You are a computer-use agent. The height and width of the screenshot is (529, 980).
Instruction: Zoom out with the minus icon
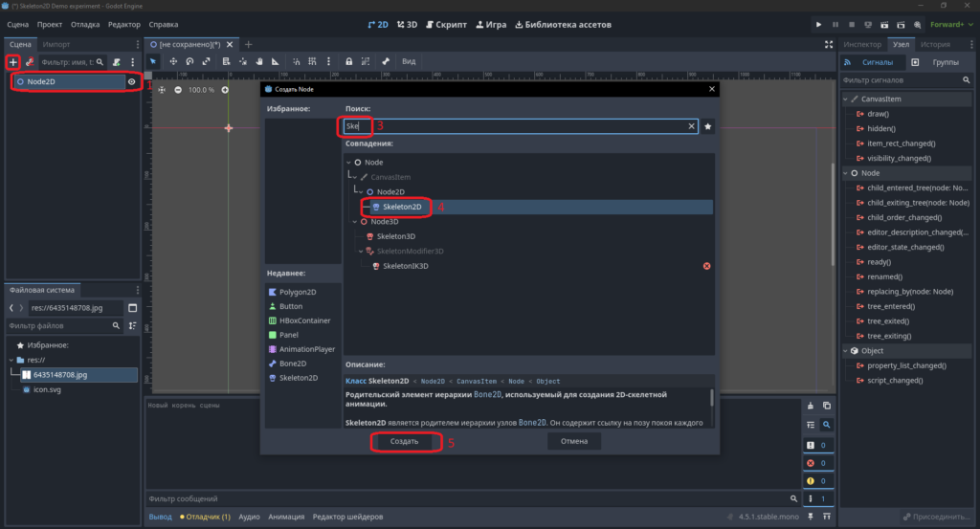pos(178,90)
